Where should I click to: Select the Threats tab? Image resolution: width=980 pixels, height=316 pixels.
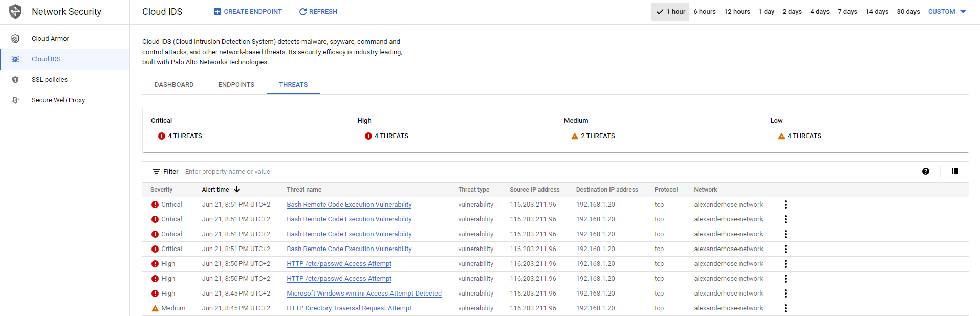tap(293, 85)
